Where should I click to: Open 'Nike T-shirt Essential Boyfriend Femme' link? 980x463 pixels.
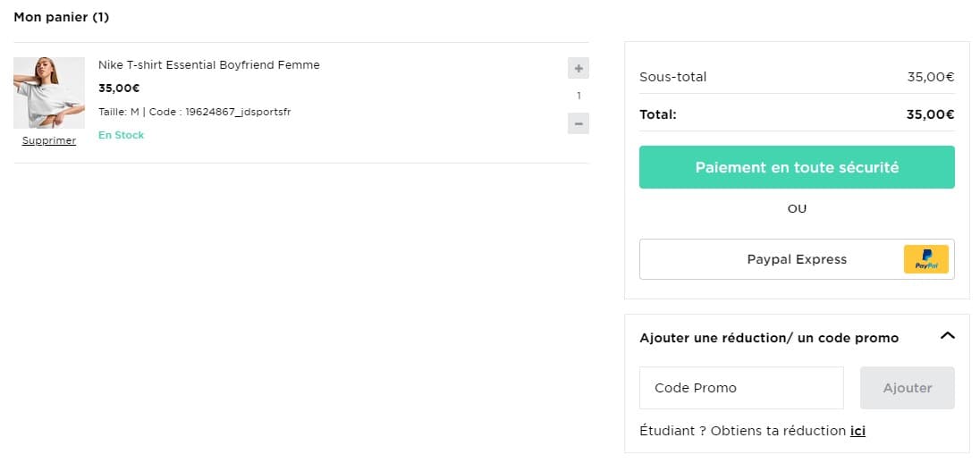[208, 65]
